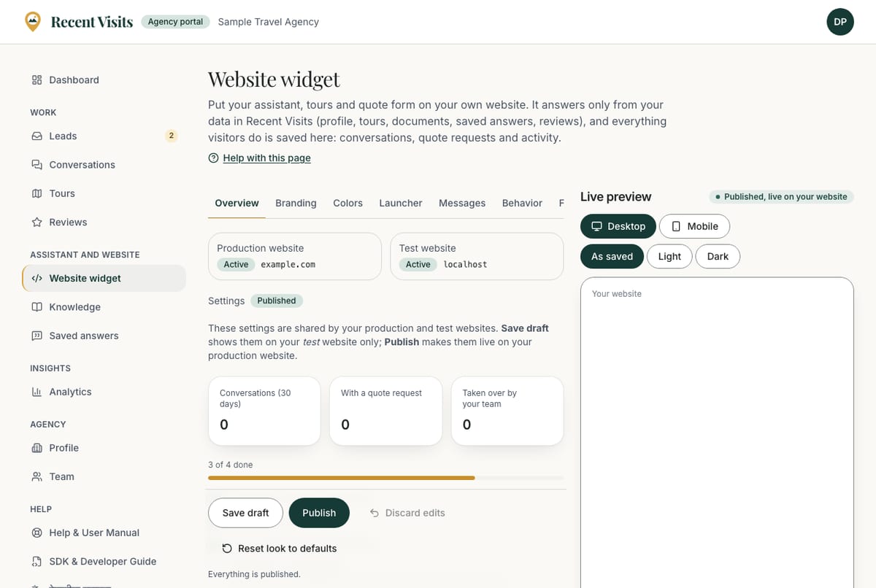Click the Tours map icon
This screenshot has height=588, width=876.
click(x=36, y=193)
